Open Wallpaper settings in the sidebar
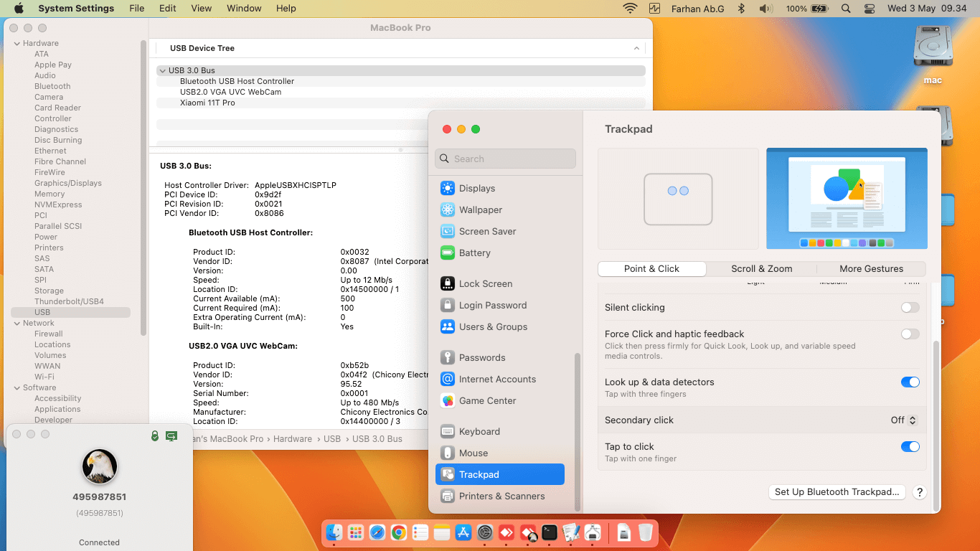 (x=480, y=209)
